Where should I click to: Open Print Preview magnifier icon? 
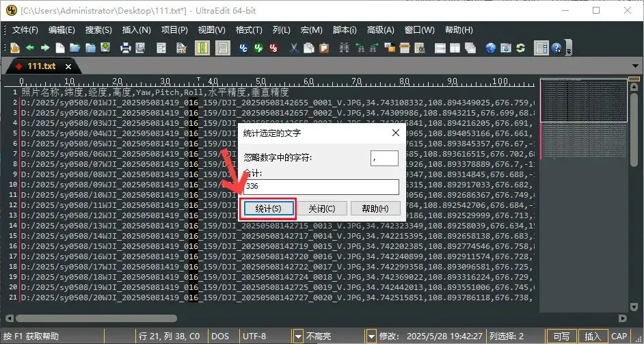[140, 48]
